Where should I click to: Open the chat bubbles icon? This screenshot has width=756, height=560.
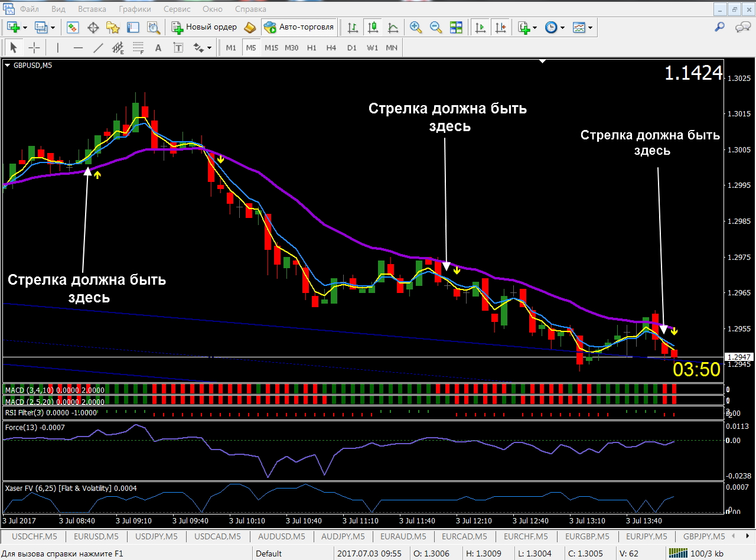[742, 27]
